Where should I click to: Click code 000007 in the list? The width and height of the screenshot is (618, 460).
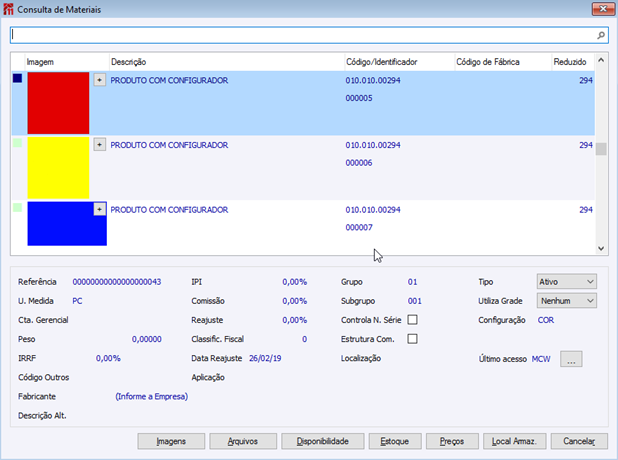[359, 227]
